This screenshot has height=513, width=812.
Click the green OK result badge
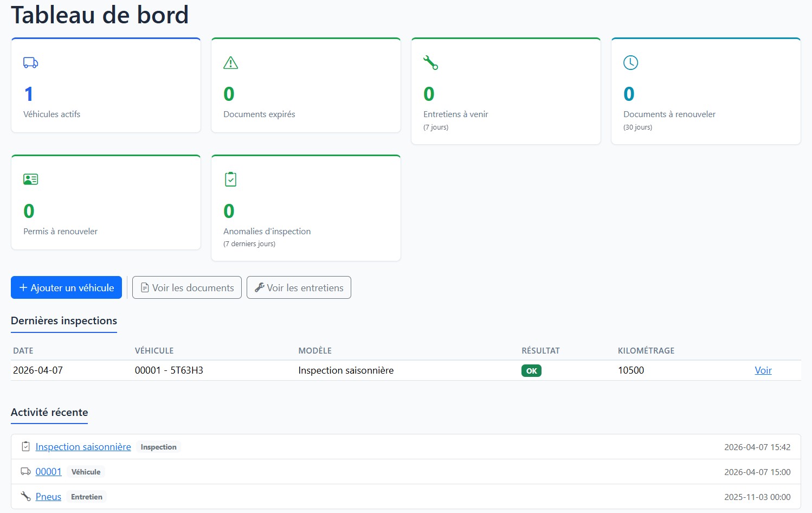[x=531, y=371]
